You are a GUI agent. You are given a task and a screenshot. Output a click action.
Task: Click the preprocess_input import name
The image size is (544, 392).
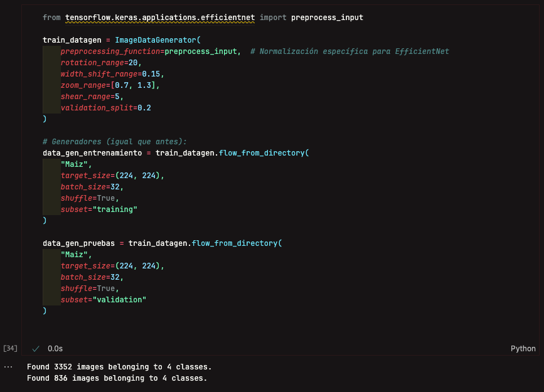pos(327,18)
